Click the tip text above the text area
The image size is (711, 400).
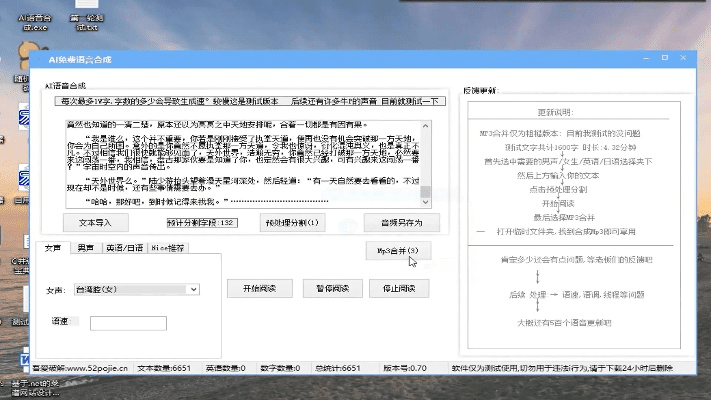pyautogui.click(x=250, y=101)
